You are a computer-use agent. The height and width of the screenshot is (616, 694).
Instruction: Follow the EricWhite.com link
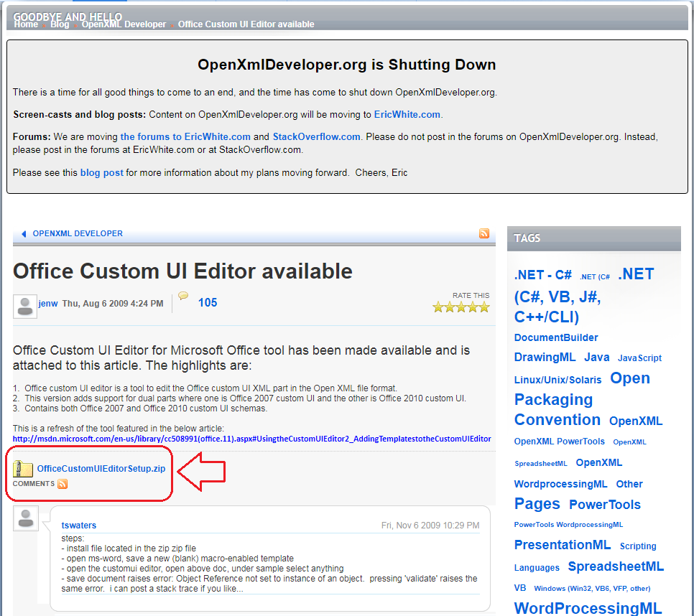407,115
